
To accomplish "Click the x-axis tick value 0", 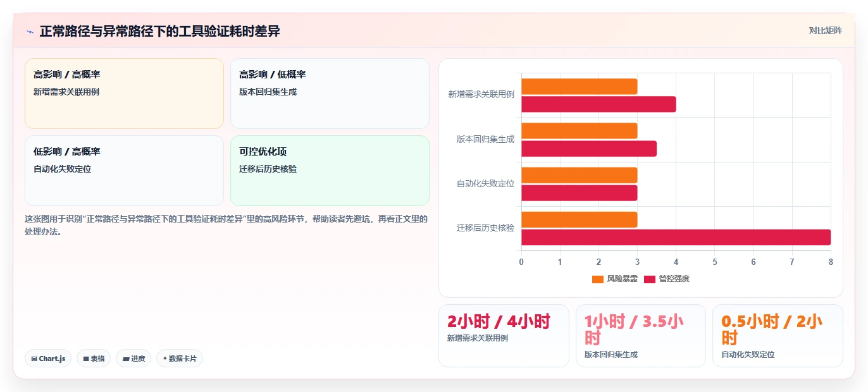I will point(521,262).
